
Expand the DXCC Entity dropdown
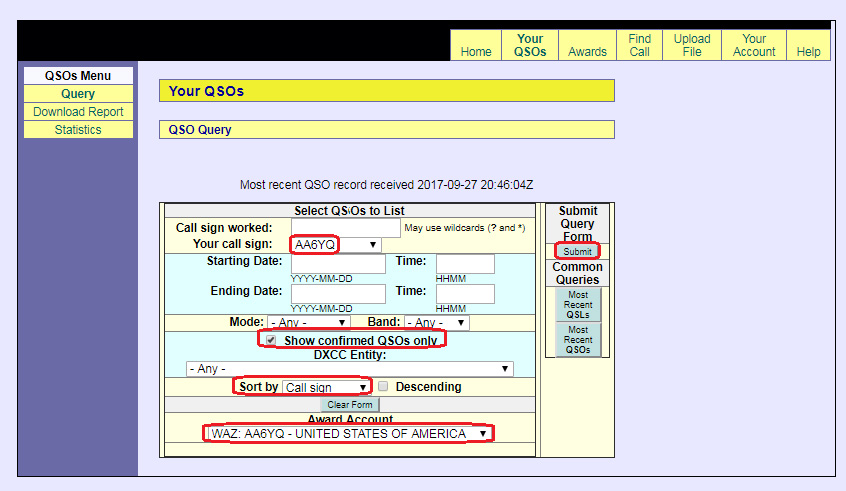pyautogui.click(x=350, y=369)
